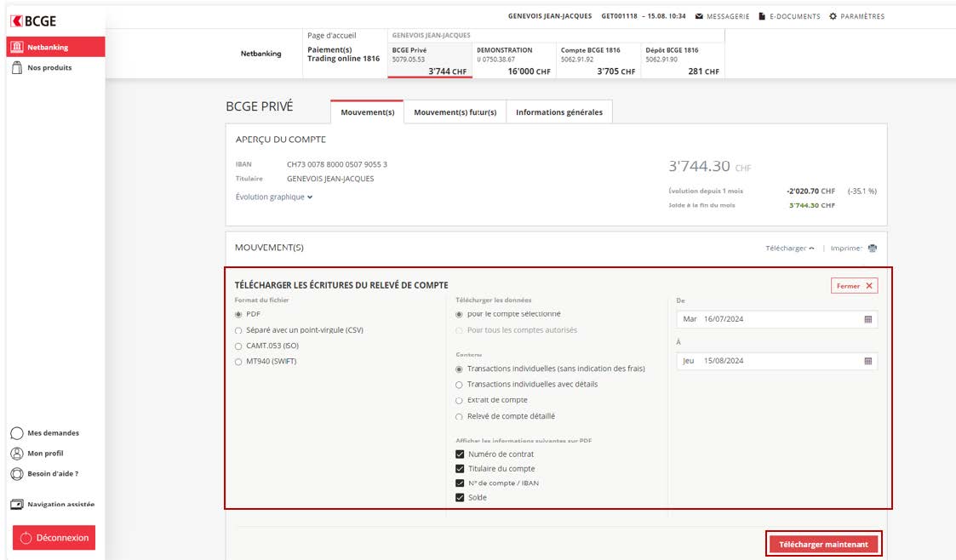
Task: Open E-Documents in top bar
Action: 789,16
